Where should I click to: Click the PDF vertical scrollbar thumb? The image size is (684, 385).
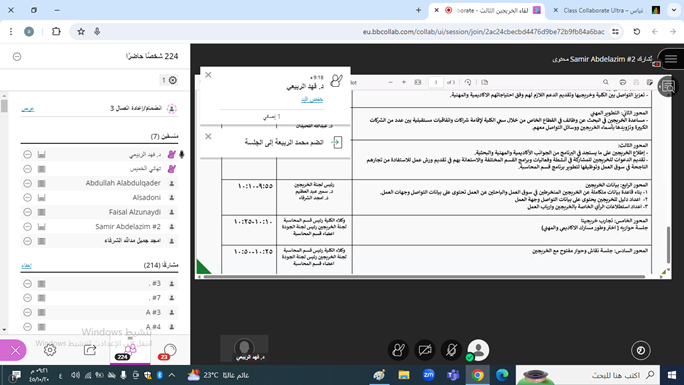tap(668, 245)
